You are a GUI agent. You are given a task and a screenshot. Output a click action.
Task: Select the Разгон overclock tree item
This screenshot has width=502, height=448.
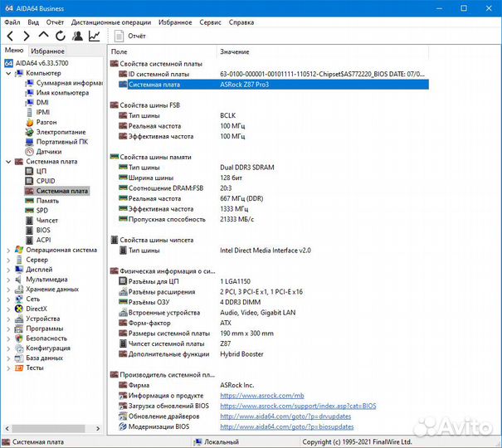[46, 122]
